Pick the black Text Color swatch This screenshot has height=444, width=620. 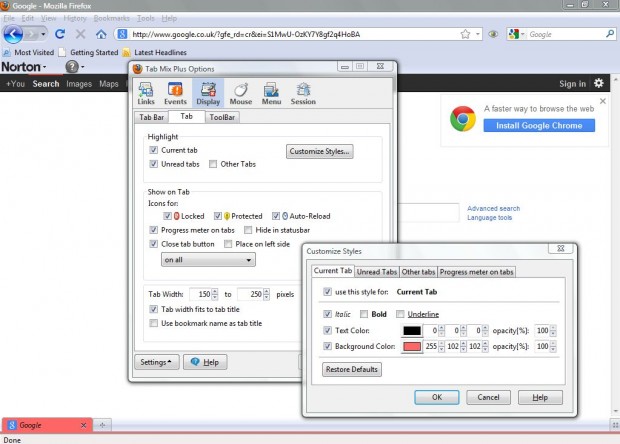pyautogui.click(x=412, y=331)
